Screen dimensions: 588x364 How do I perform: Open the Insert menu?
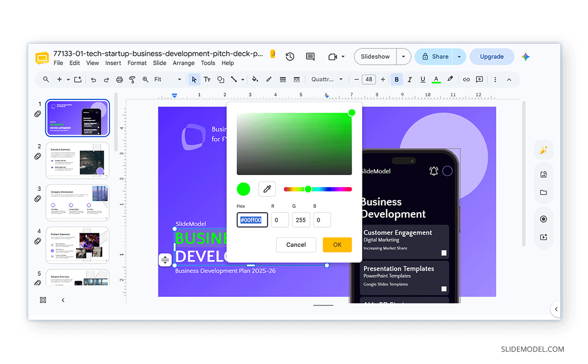(x=113, y=63)
